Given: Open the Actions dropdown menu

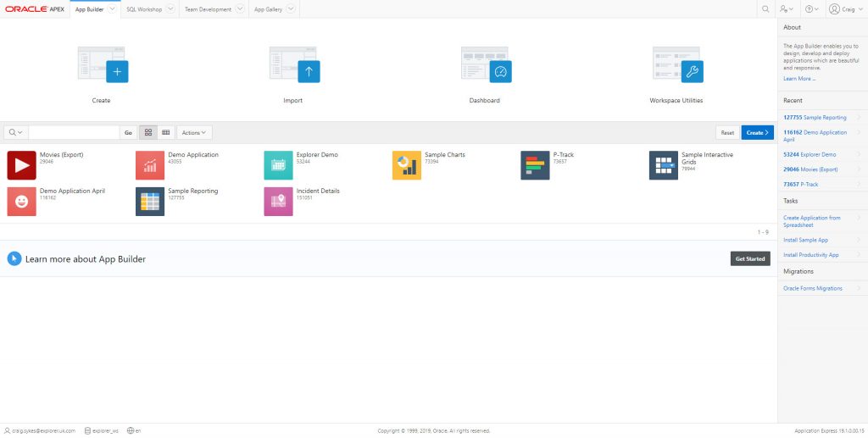Looking at the screenshot, I should pos(194,133).
